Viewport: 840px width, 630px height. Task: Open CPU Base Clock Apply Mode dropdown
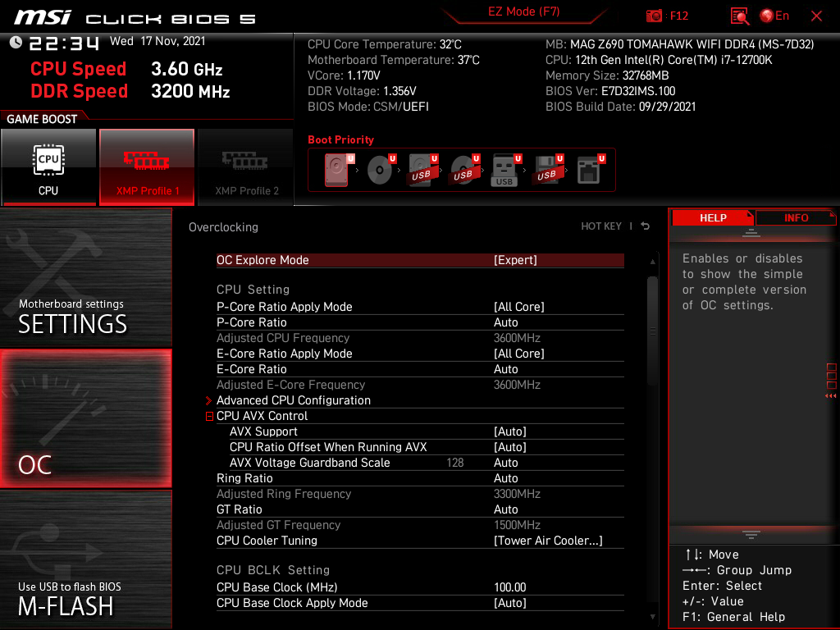510,603
